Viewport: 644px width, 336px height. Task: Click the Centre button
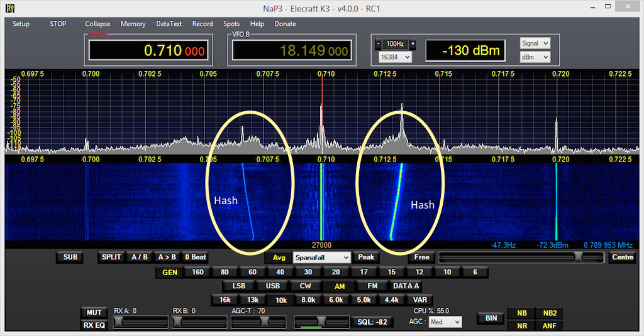pyautogui.click(x=622, y=257)
